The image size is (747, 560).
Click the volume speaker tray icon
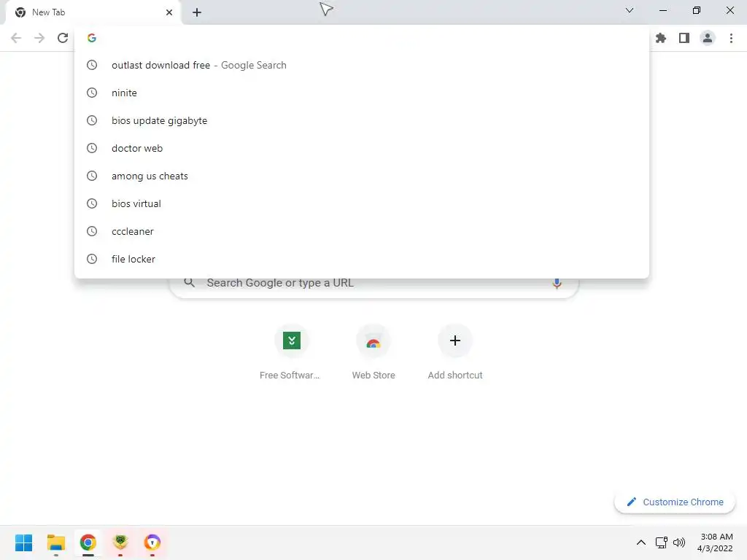tap(679, 542)
